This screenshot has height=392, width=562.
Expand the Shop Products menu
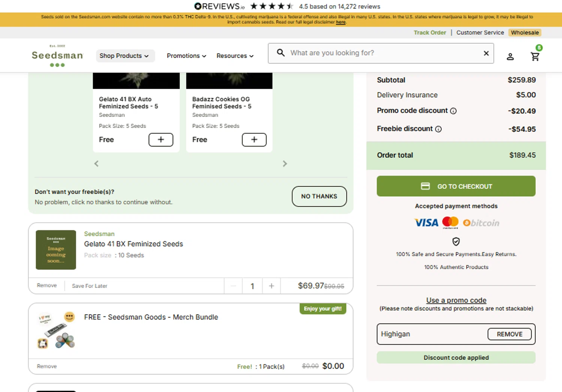(x=125, y=56)
